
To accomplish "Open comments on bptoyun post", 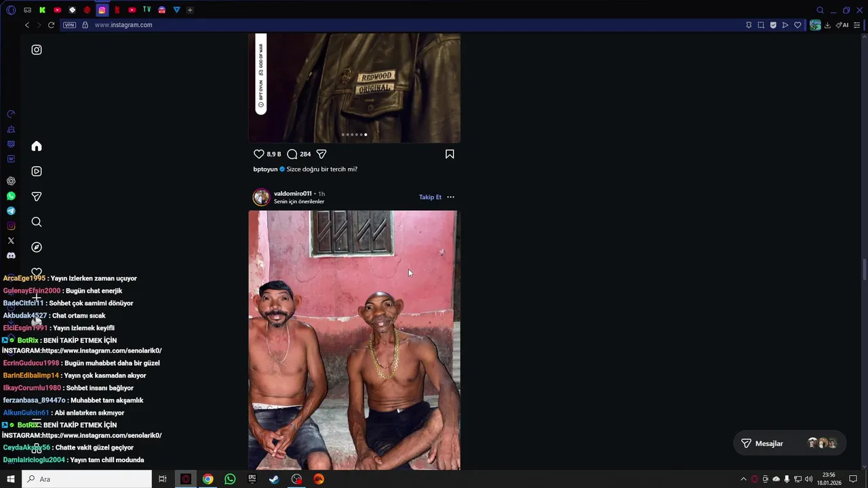I will pyautogui.click(x=292, y=155).
